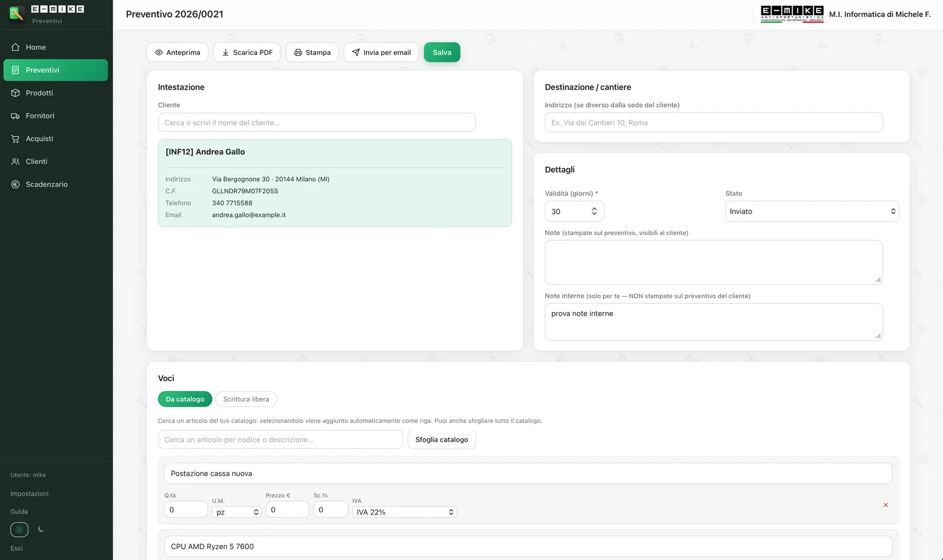This screenshot has width=943, height=560.
Task: Open the IVA 22% dropdown
Action: [404, 512]
